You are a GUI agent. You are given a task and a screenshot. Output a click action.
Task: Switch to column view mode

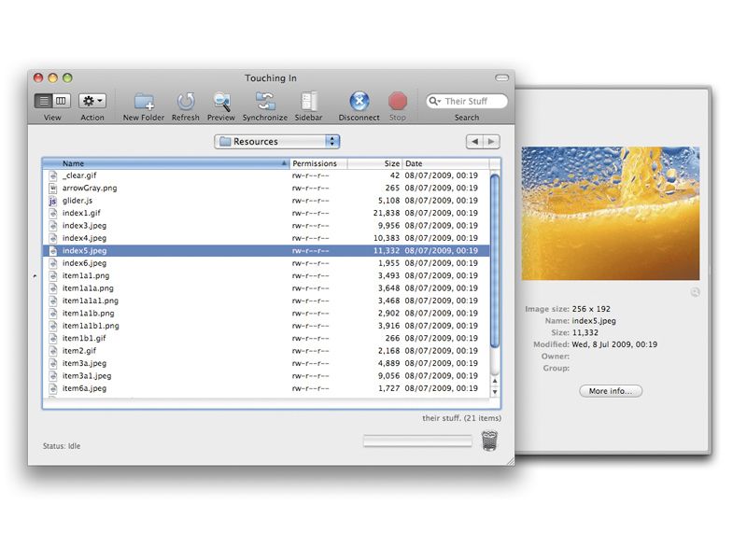click(x=62, y=101)
